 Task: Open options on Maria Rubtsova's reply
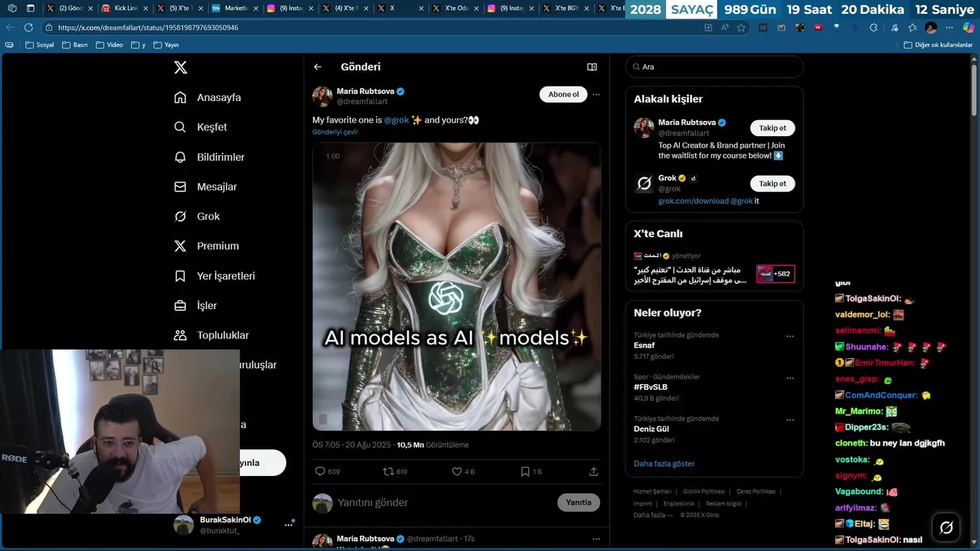[x=596, y=539]
